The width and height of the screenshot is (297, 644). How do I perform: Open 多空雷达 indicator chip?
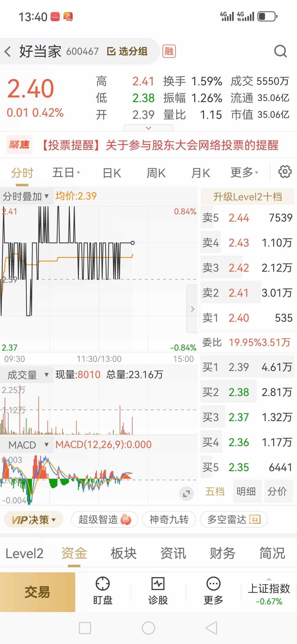[x=234, y=520]
